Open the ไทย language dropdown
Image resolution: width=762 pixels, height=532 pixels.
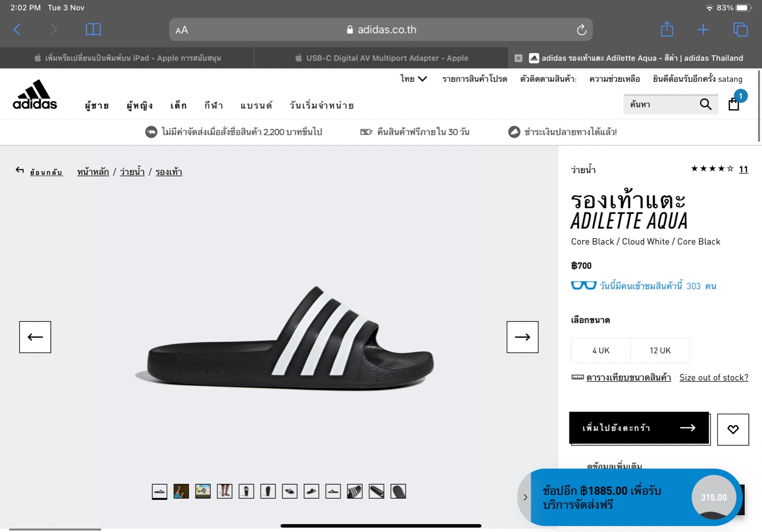(x=414, y=79)
